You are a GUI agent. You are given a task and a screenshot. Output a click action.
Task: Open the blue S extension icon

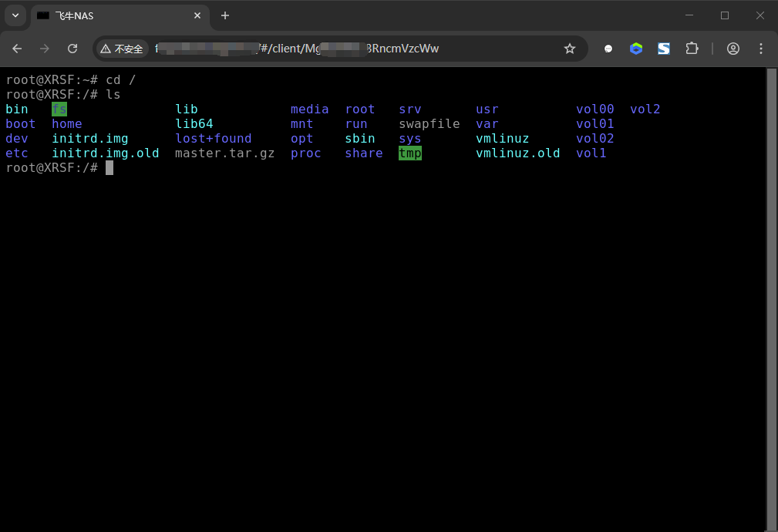pos(664,49)
